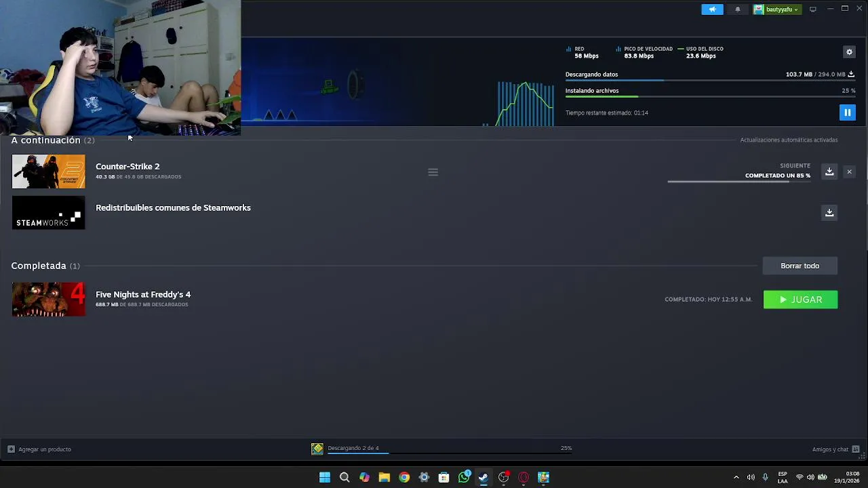Click Agregar un producto
Screen dimensions: 868x488
coord(39,449)
